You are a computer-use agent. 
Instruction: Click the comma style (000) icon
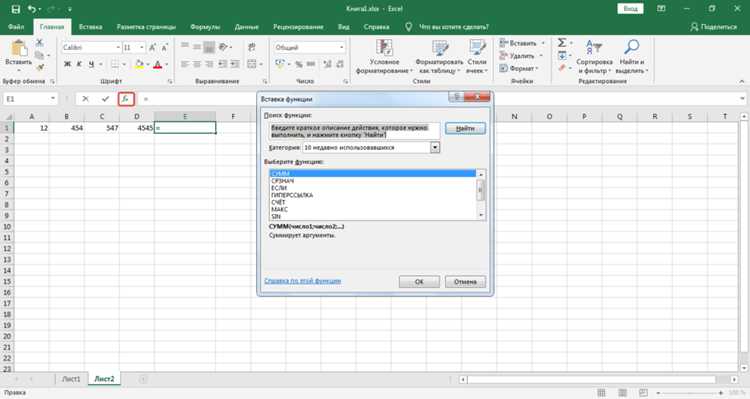pos(311,64)
